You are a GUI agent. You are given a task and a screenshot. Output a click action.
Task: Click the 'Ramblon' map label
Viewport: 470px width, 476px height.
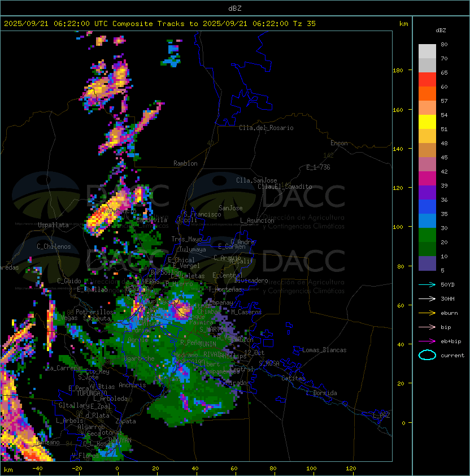pyautogui.click(x=185, y=163)
